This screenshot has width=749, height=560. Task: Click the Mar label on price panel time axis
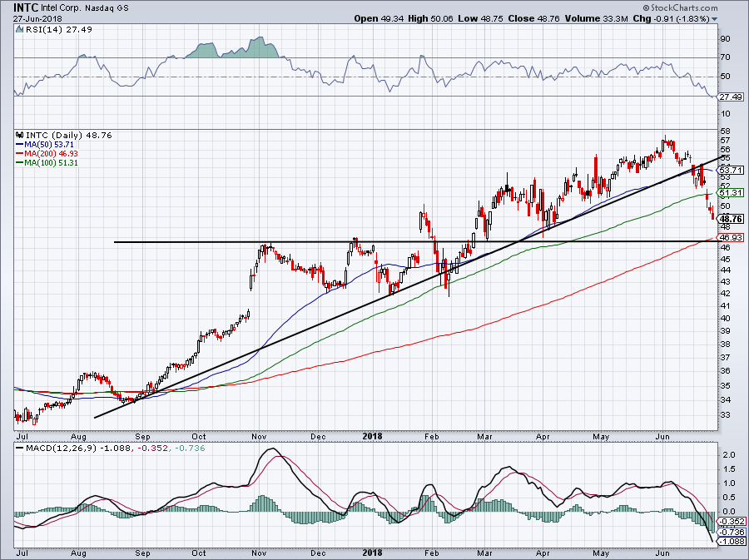pos(484,436)
